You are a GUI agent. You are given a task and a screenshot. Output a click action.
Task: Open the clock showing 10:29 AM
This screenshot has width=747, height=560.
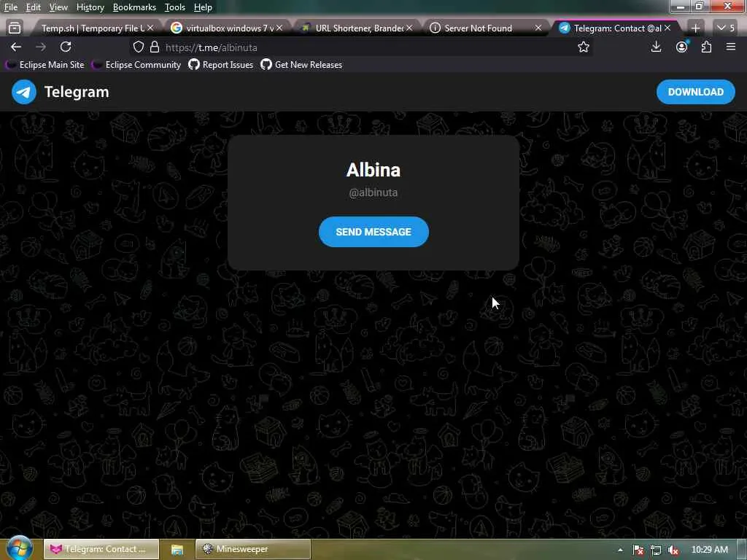coord(709,550)
